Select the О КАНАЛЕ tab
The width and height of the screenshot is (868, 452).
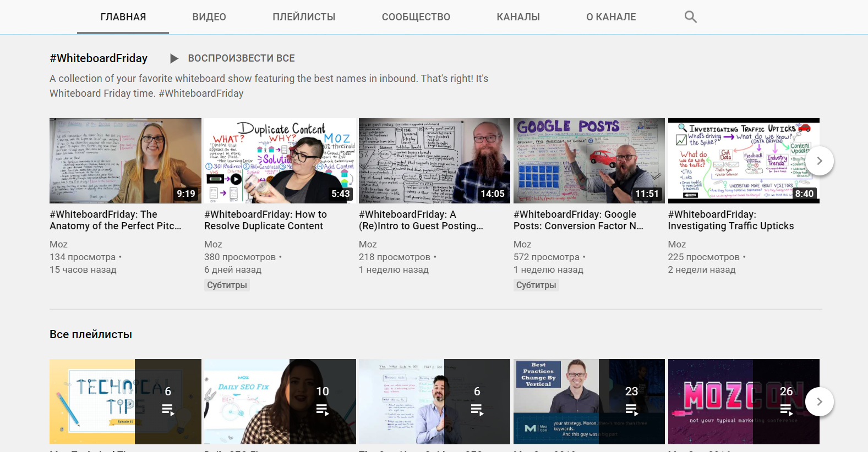click(611, 17)
